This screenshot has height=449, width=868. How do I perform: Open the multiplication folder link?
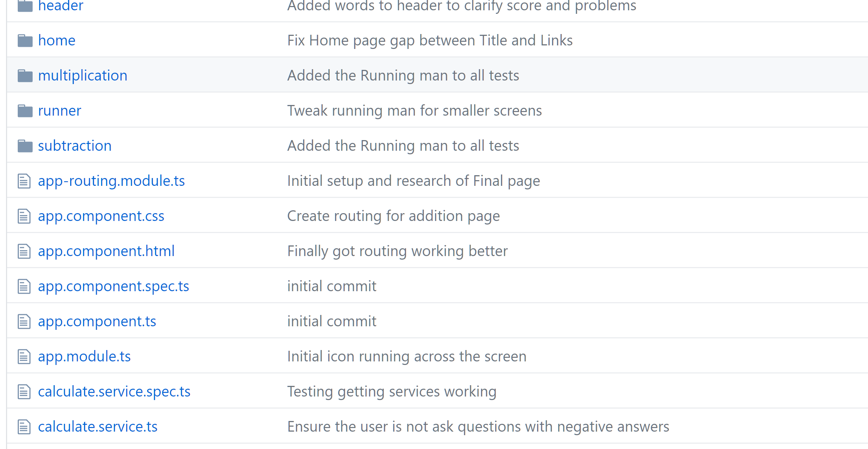click(x=82, y=76)
